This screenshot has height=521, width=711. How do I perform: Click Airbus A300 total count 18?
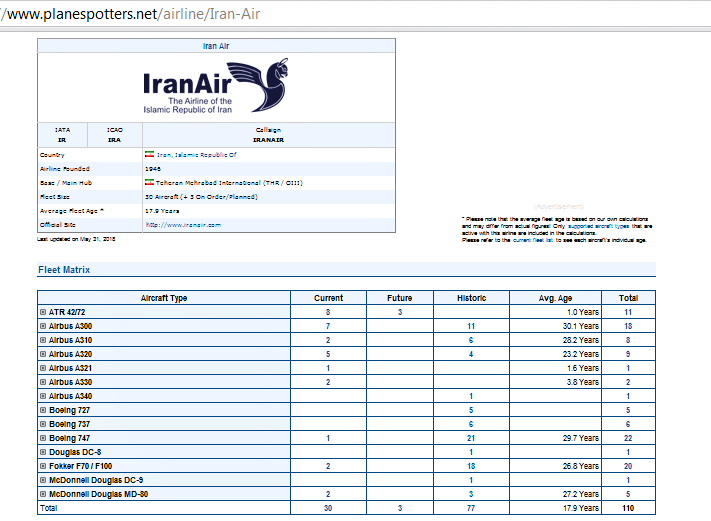click(628, 326)
